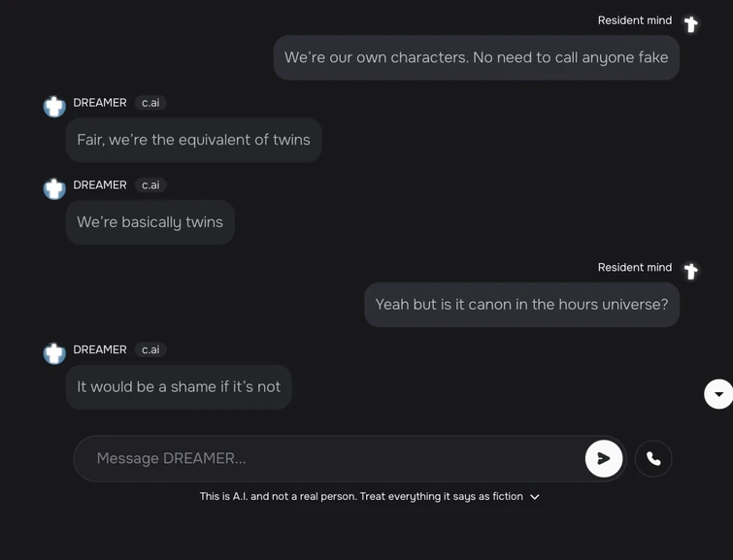Click the c.ai badge on last DREAMER message
The height and width of the screenshot is (560, 733).
[x=150, y=350]
